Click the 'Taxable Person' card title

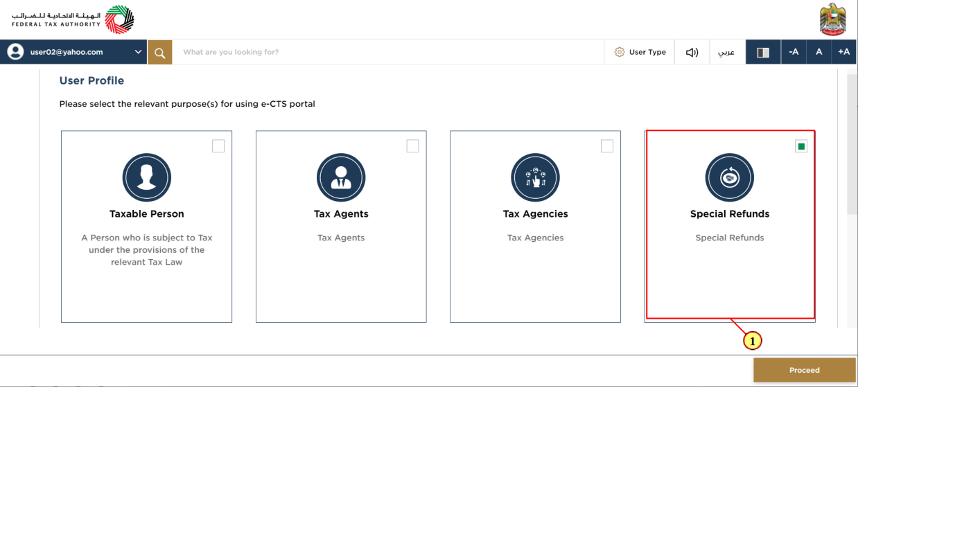click(146, 214)
